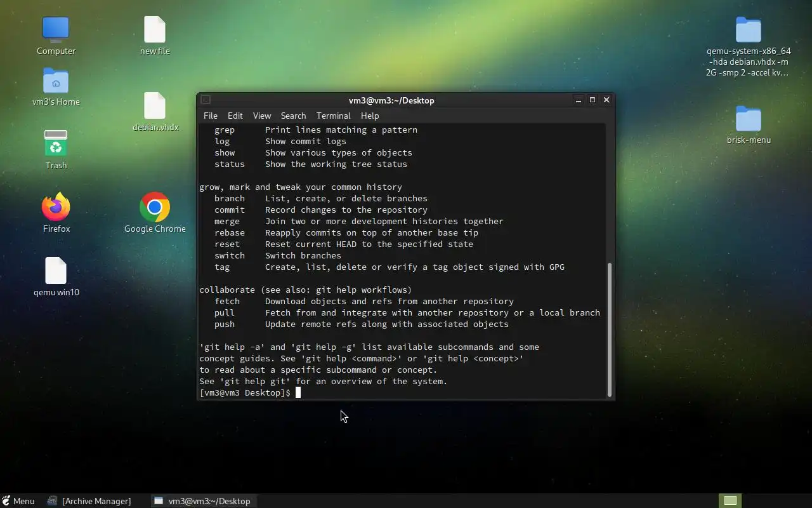Viewport: 812px width, 508px height.
Task: Launch Firefox from the desktop icon
Action: (56, 213)
